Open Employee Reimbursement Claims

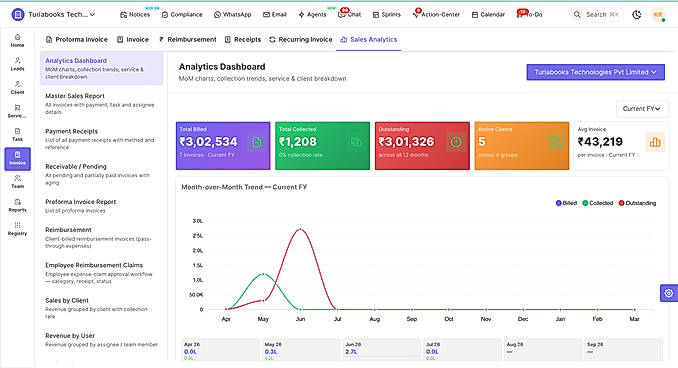point(101,273)
